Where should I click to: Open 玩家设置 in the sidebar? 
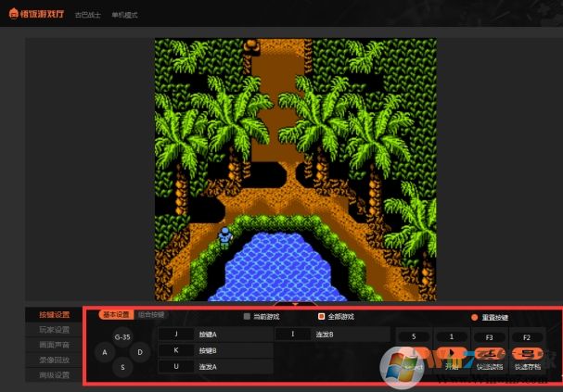pos(54,330)
